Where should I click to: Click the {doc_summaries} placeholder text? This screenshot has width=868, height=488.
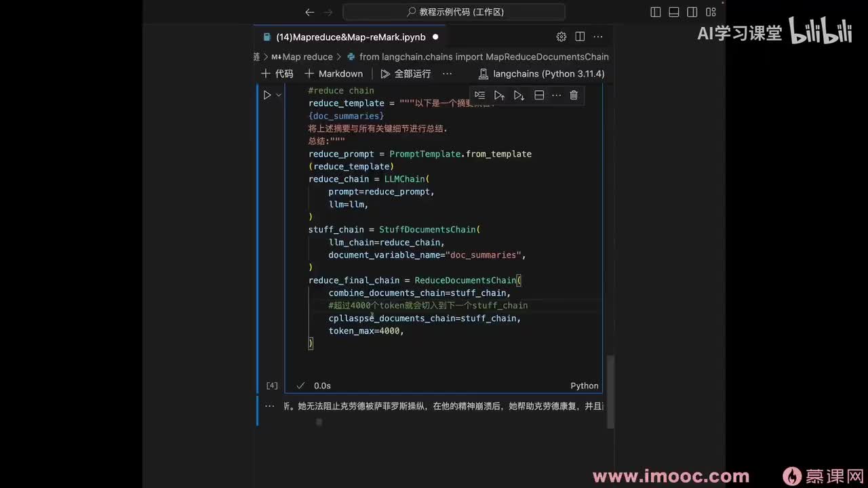346,116
